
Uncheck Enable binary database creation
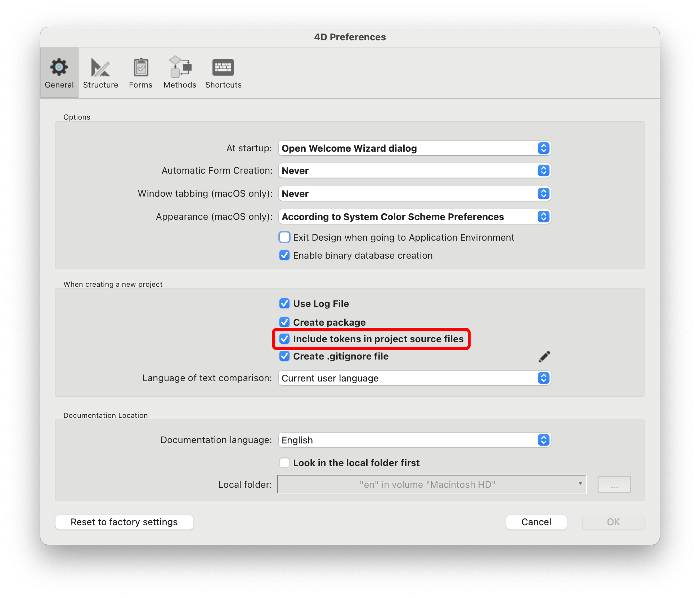click(x=284, y=255)
